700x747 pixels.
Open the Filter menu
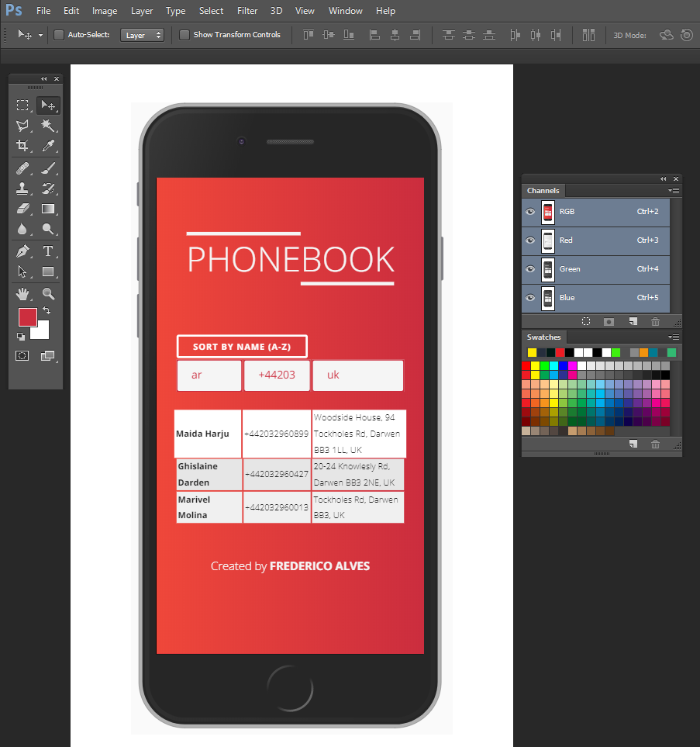click(247, 10)
